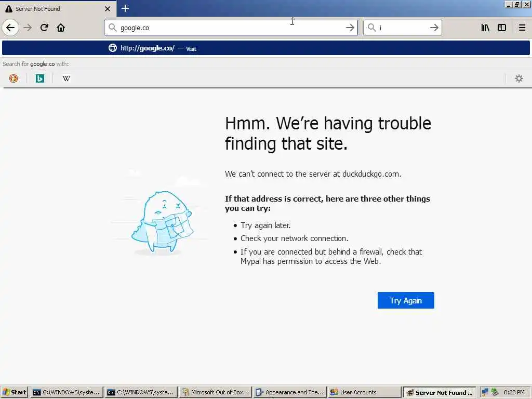Switch to second C:\WINDOWS\syste taskbar window
This screenshot has height=399, width=532.
pos(140,392)
